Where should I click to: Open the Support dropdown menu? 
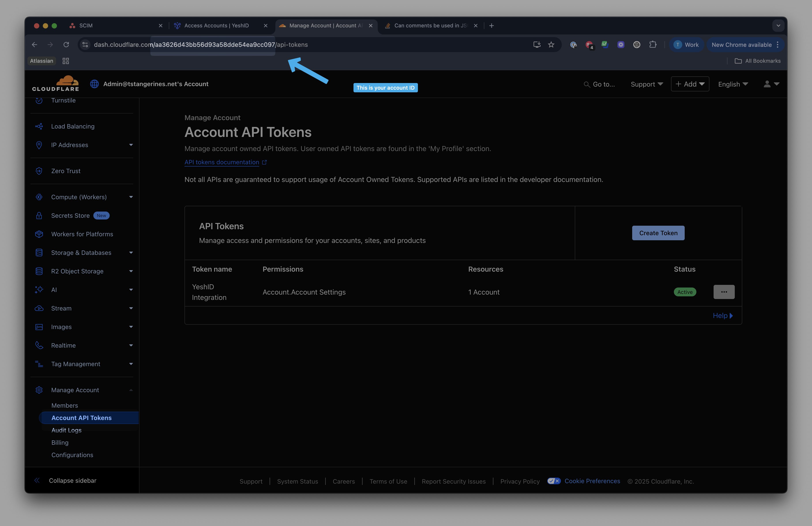tap(647, 84)
